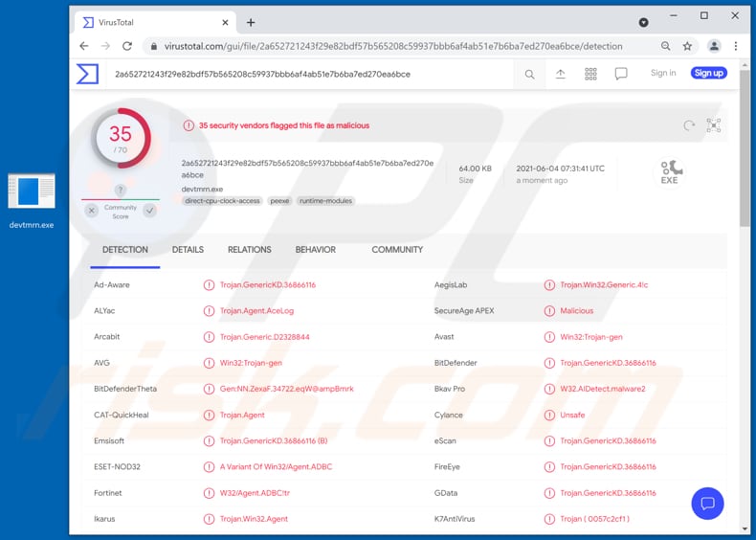
Task: Click Ikarus detection Trojan.Win32.Agent
Action: point(254,519)
